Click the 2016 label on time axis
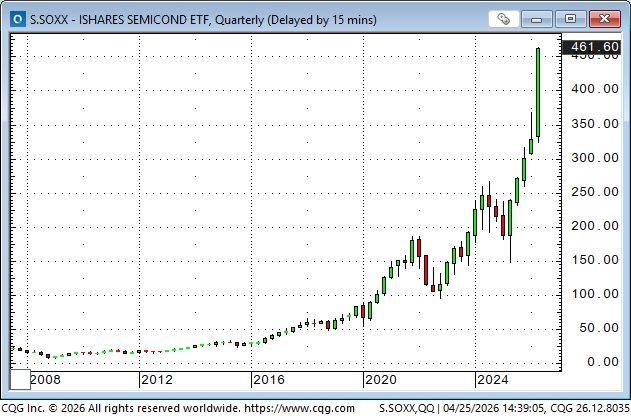This screenshot has width=631, height=416. [269, 380]
